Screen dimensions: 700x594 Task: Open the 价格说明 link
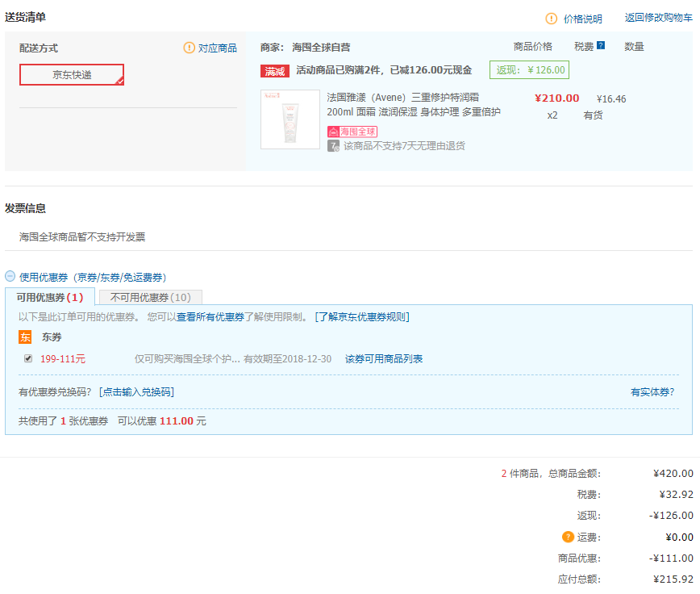(x=582, y=19)
